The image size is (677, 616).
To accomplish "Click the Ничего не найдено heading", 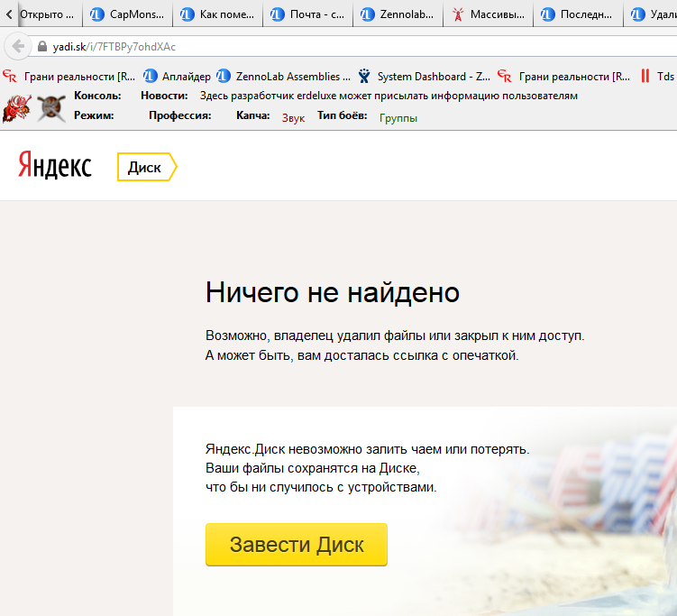I will point(333,292).
